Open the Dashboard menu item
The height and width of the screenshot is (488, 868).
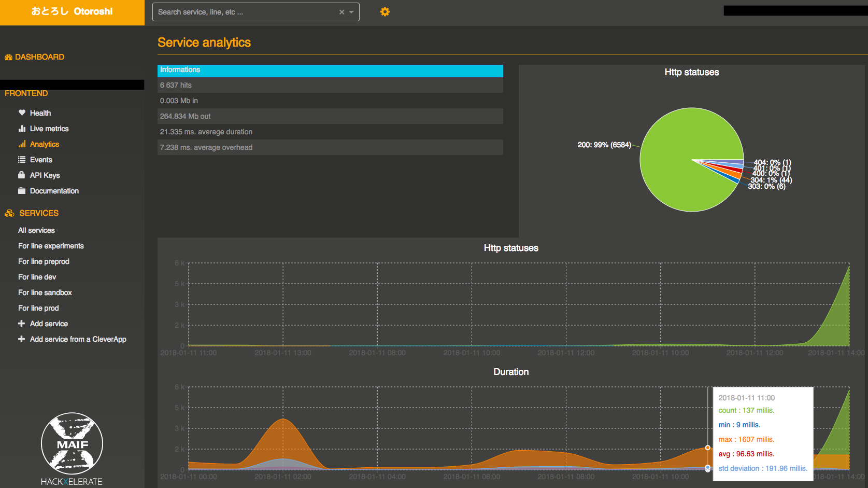(39, 57)
